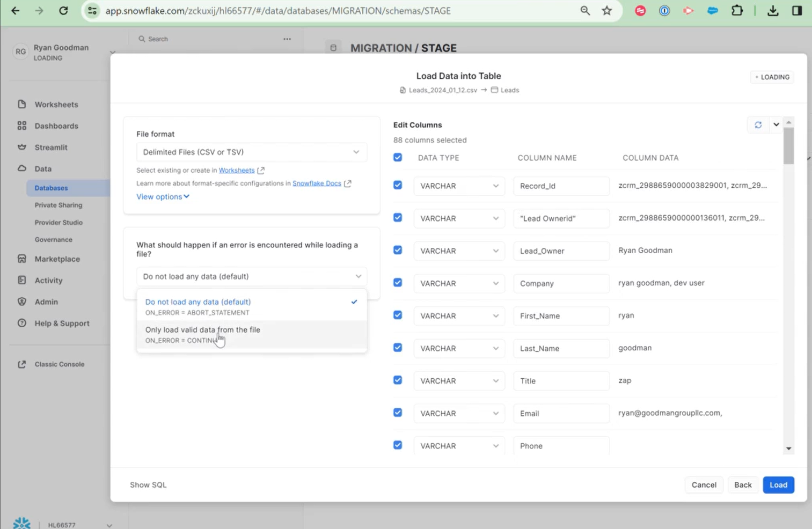Uncheck the Lead_Owner column checkbox
The image size is (812, 529).
pyautogui.click(x=398, y=250)
